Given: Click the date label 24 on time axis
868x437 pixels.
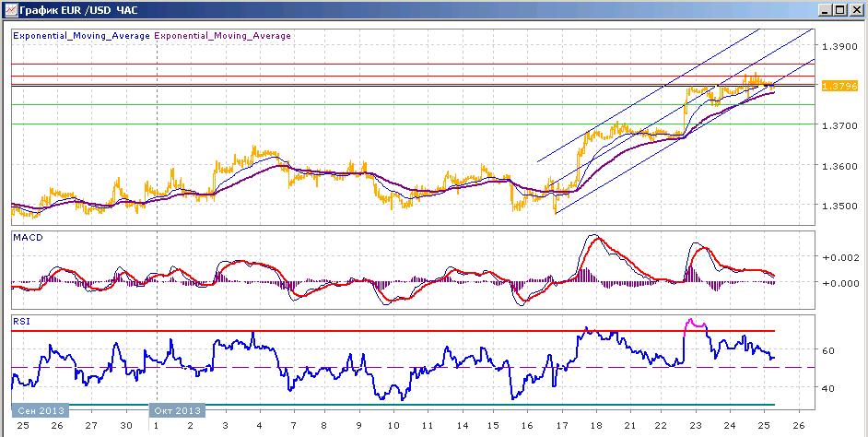Looking at the screenshot, I should tap(730, 426).
